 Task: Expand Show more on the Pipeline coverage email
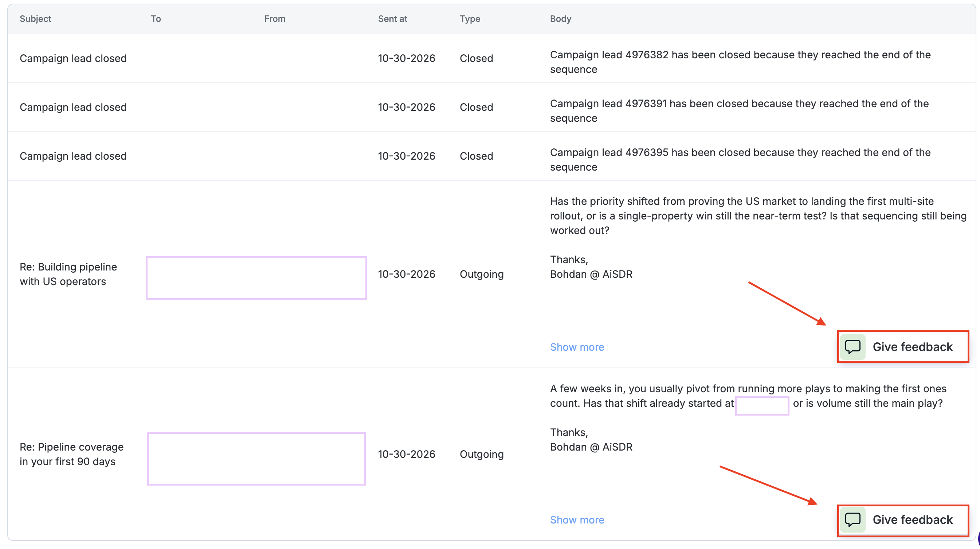[577, 520]
